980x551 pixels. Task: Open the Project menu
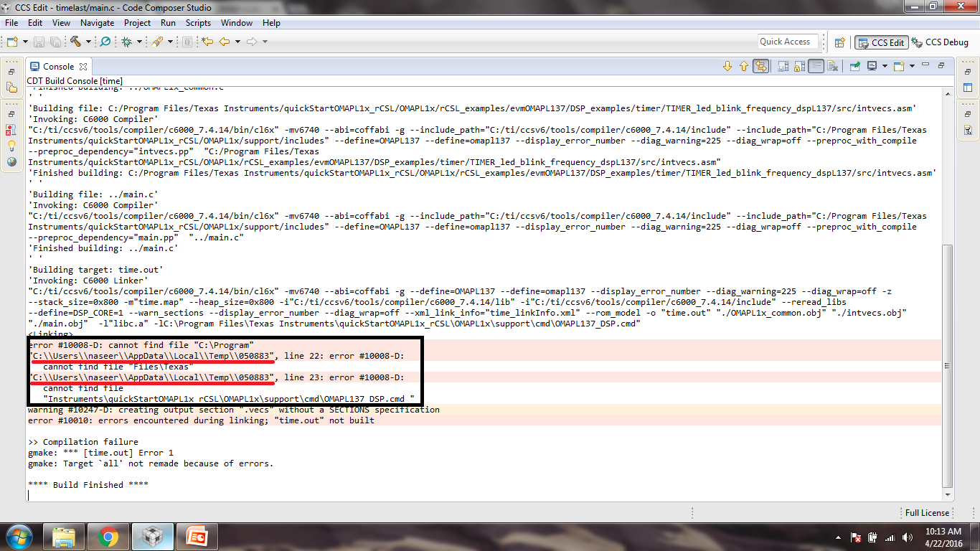[138, 23]
